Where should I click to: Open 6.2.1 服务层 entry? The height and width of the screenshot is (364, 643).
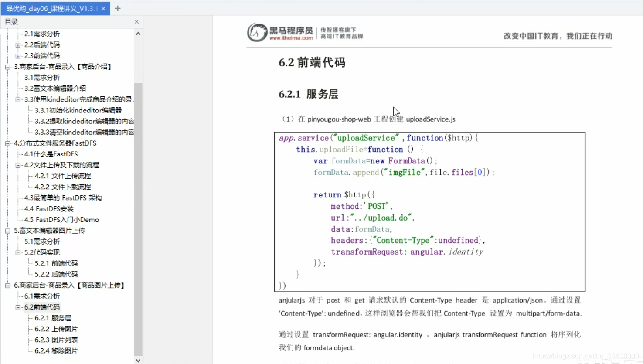pos(53,318)
